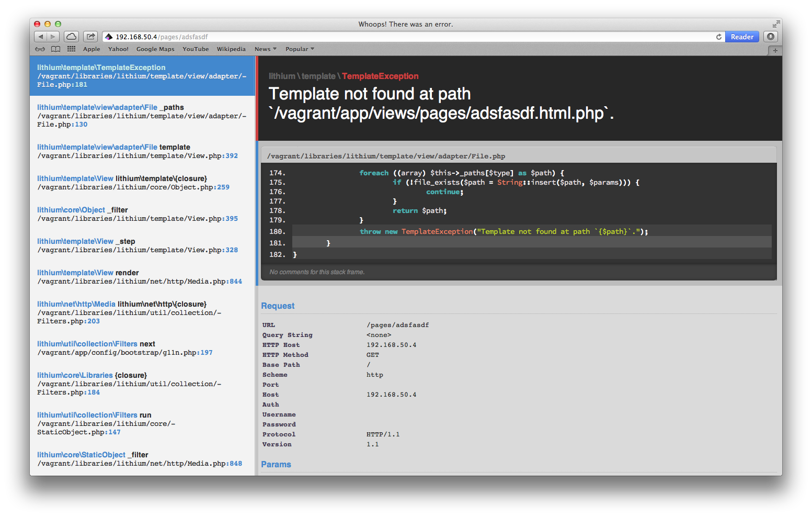The width and height of the screenshot is (812, 517).
Task: Click highlighted line 180 throw statement
Action: (x=532, y=231)
